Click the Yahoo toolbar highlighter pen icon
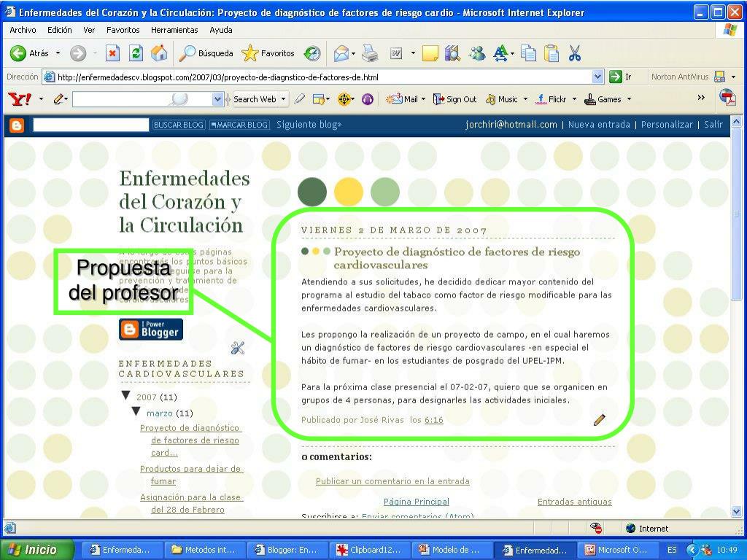Screen dimensions: 747x560 click(x=299, y=99)
